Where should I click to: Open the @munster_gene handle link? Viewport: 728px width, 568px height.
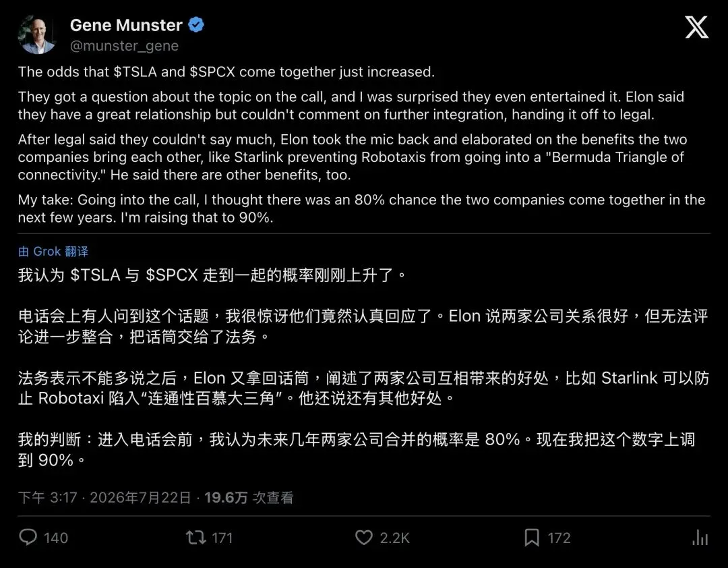click(x=124, y=46)
